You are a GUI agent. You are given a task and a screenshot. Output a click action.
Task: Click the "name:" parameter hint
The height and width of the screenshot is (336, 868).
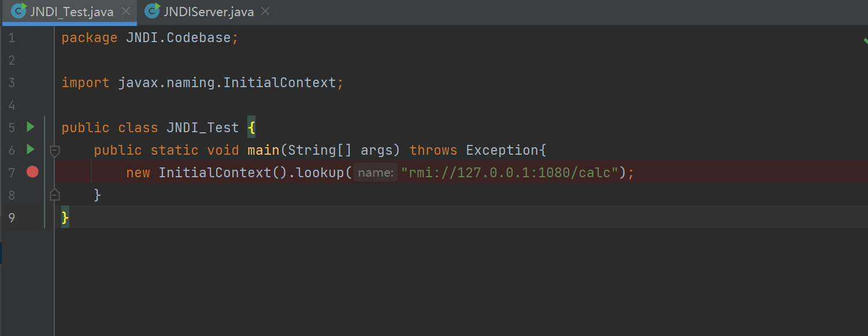[x=376, y=173]
